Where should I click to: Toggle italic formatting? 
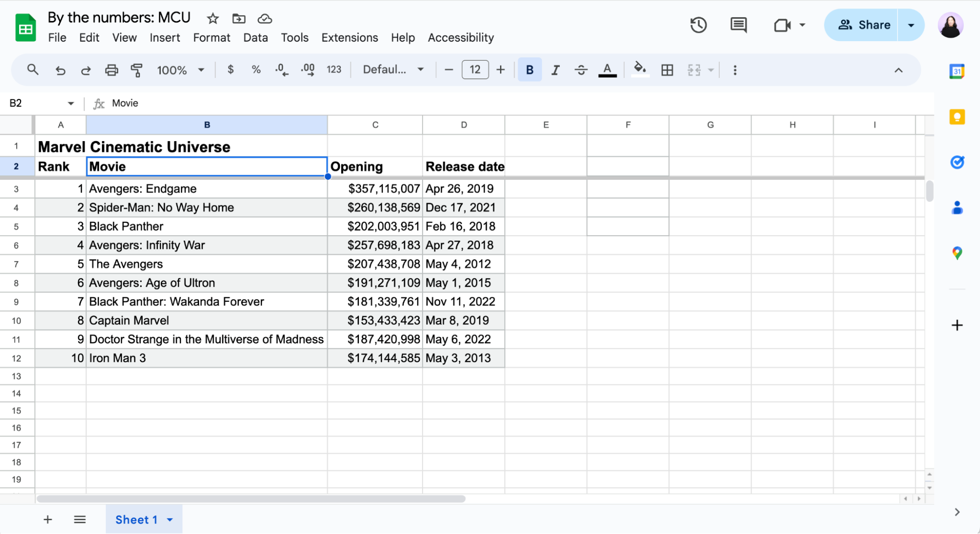(555, 70)
